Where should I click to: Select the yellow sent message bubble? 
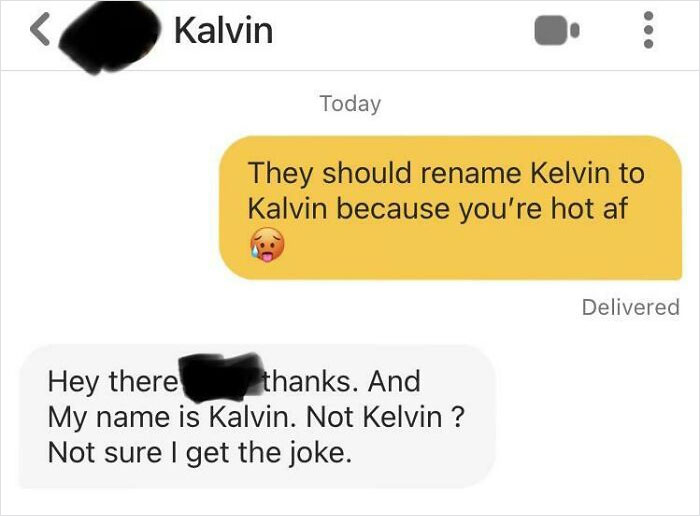coord(450,208)
